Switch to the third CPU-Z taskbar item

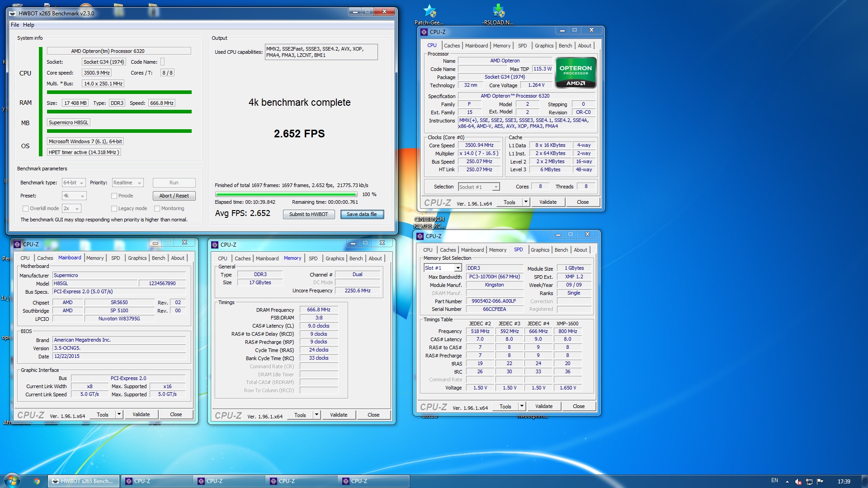coord(302,481)
